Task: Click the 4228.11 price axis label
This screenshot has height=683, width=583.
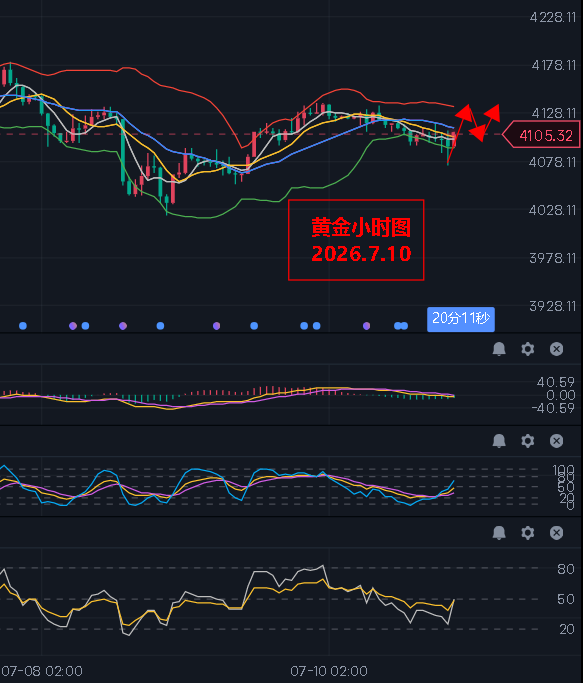Action: coord(553,17)
